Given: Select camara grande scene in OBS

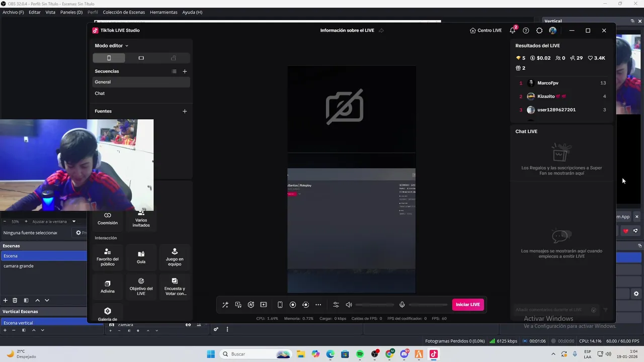Looking at the screenshot, I should [x=44, y=266].
